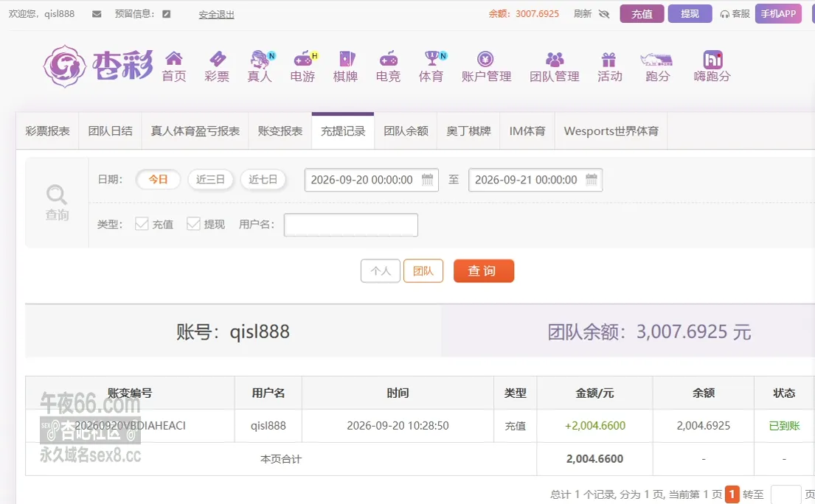The width and height of the screenshot is (815, 504).
Task: Open the 彩票 lottery ticket icon
Action: coord(218,58)
